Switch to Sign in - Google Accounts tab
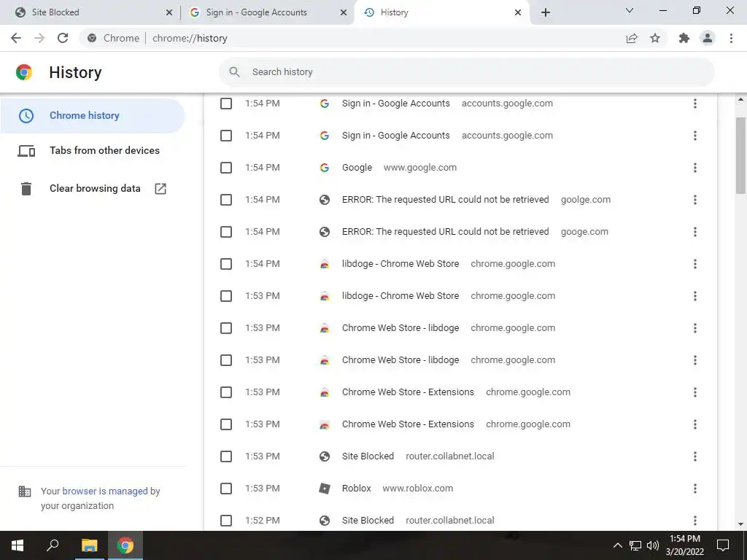 pyautogui.click(x=268, y=12)
